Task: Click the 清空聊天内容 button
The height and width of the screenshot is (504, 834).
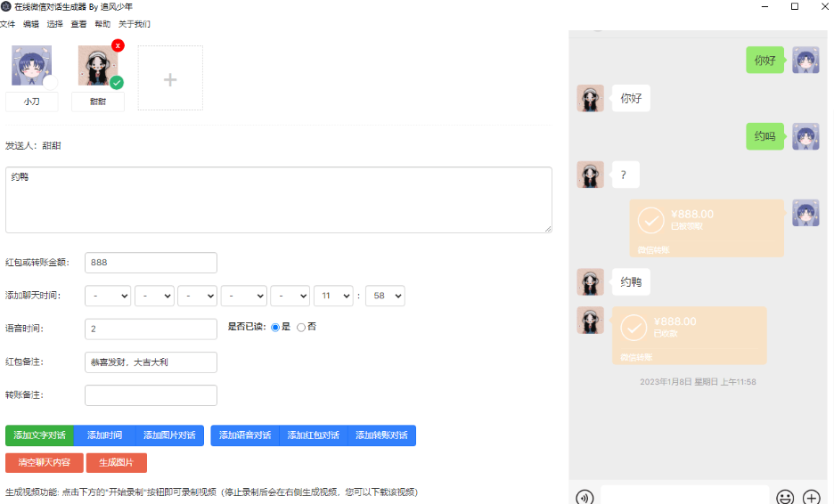Action: tap(45, 463)
